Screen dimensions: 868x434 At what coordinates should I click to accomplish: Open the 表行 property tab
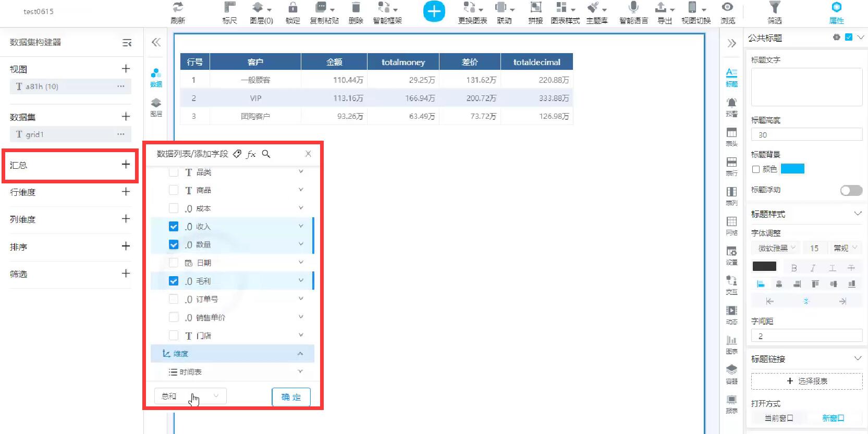point(732,166)
